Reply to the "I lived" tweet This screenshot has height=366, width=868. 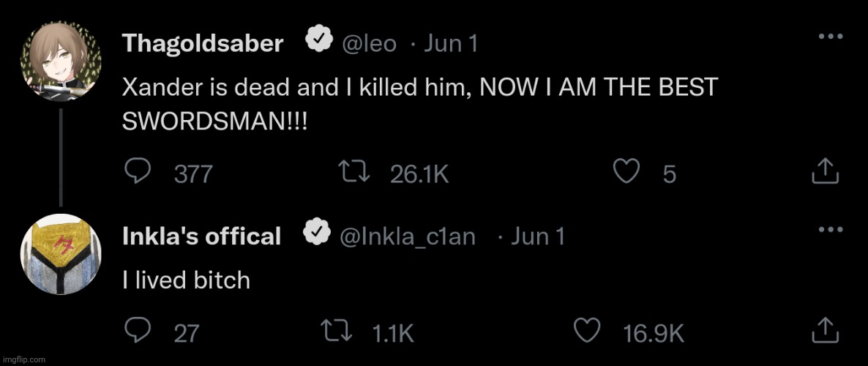click(x=138, y=332)
